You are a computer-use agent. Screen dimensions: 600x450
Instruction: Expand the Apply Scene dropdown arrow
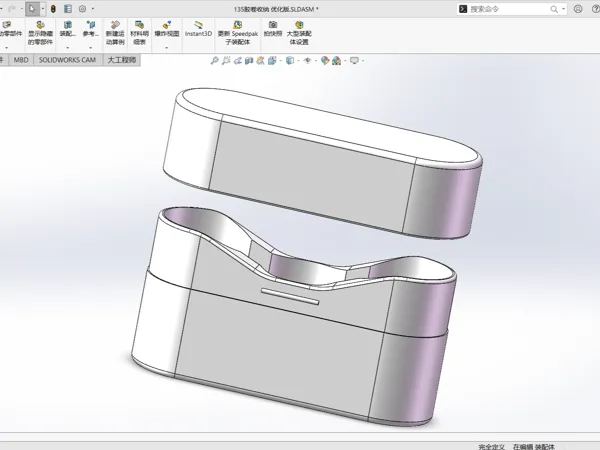pyautogui.click(x=346, y=60)
